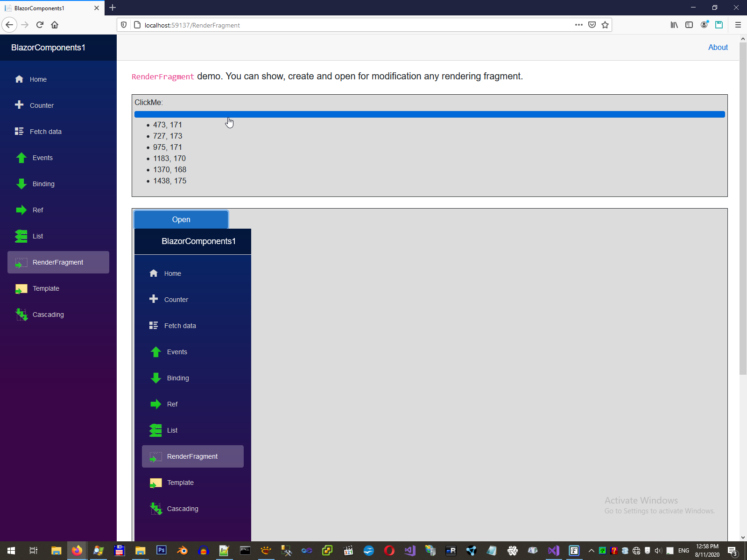Open Binding in the nested panel menu

coord(193,378)
